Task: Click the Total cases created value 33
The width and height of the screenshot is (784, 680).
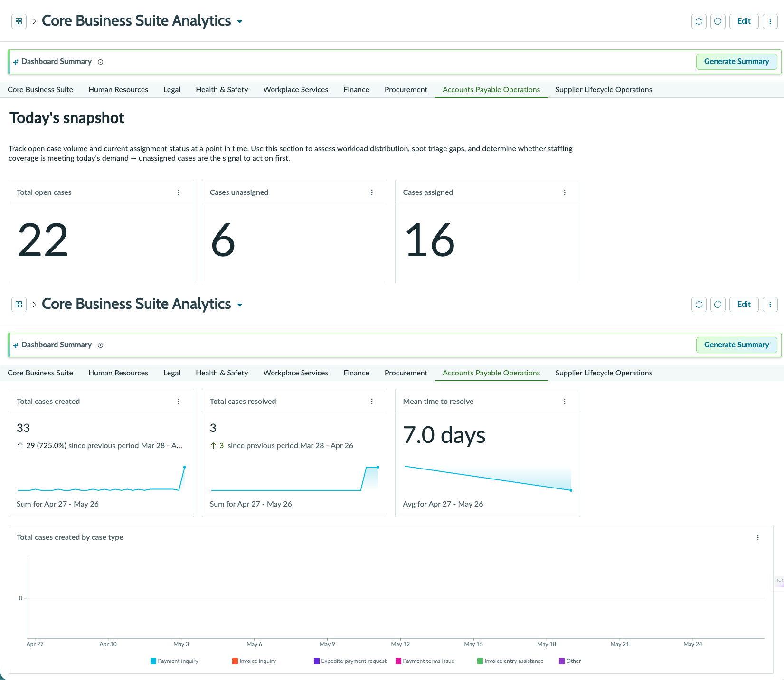Action: click(23, 428)
